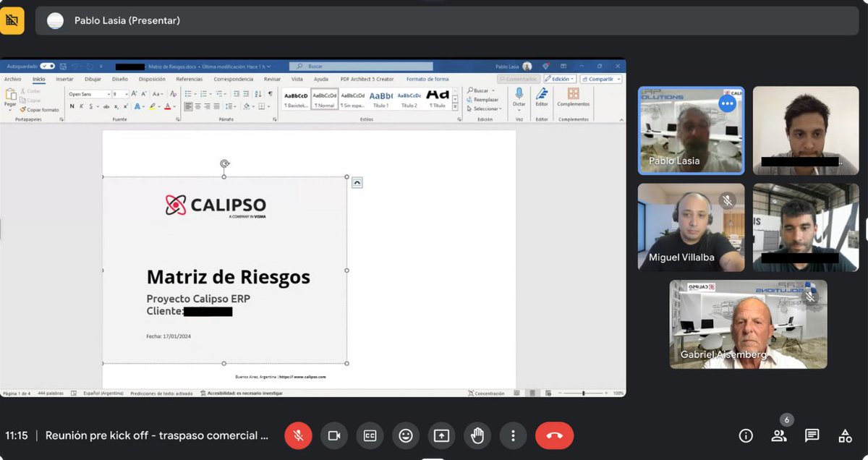868x460 pixels.
Task: Open the chat with everyone panel
Action: point(812,435)
